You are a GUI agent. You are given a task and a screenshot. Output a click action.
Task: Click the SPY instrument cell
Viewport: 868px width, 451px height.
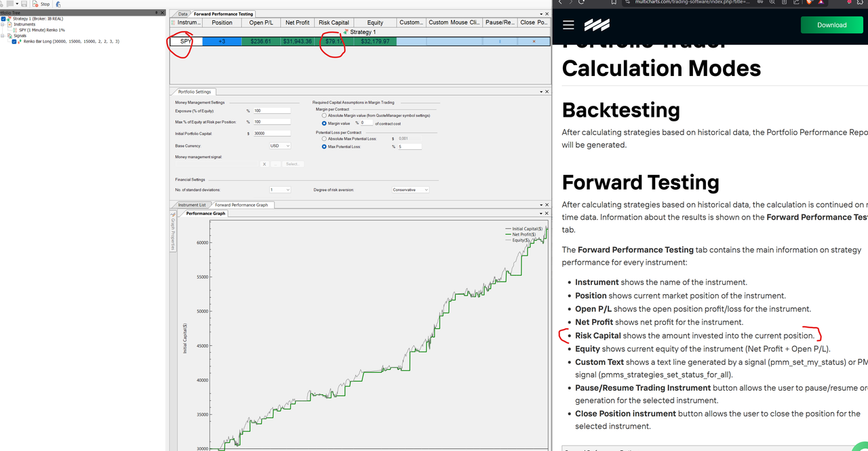pos(186,41)
